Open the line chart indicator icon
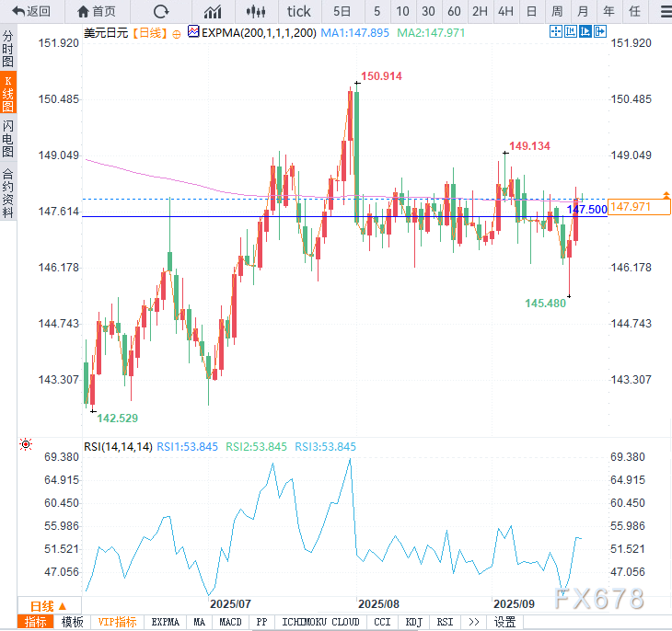 click(213, 12)
